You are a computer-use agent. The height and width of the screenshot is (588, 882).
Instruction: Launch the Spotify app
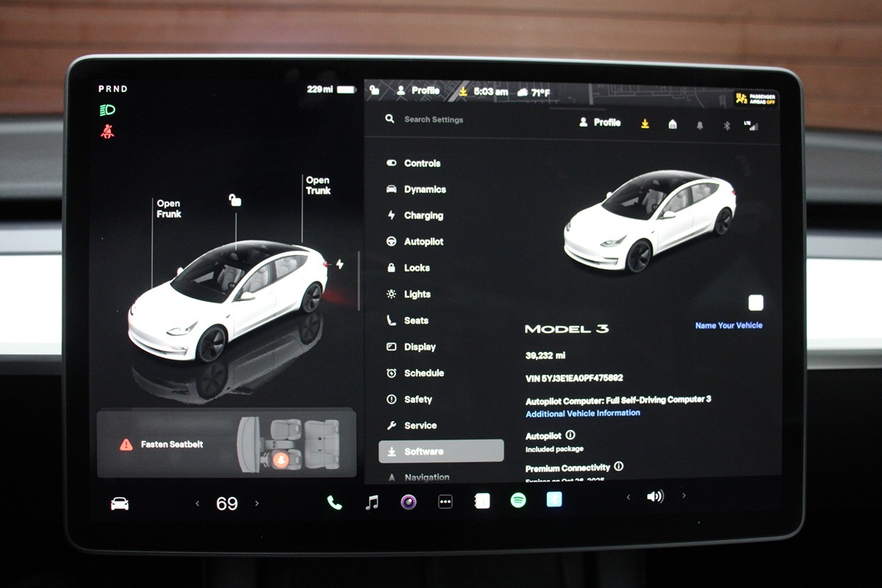tap(518, 501)
